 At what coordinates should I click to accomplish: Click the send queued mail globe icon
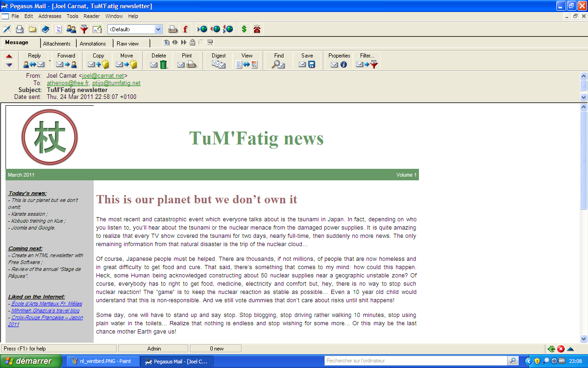pos(215,29)
